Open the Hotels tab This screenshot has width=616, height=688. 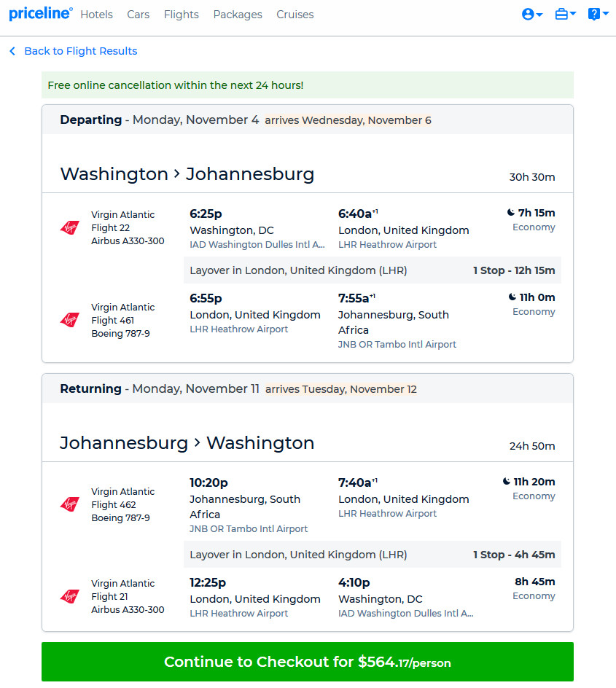96,15
